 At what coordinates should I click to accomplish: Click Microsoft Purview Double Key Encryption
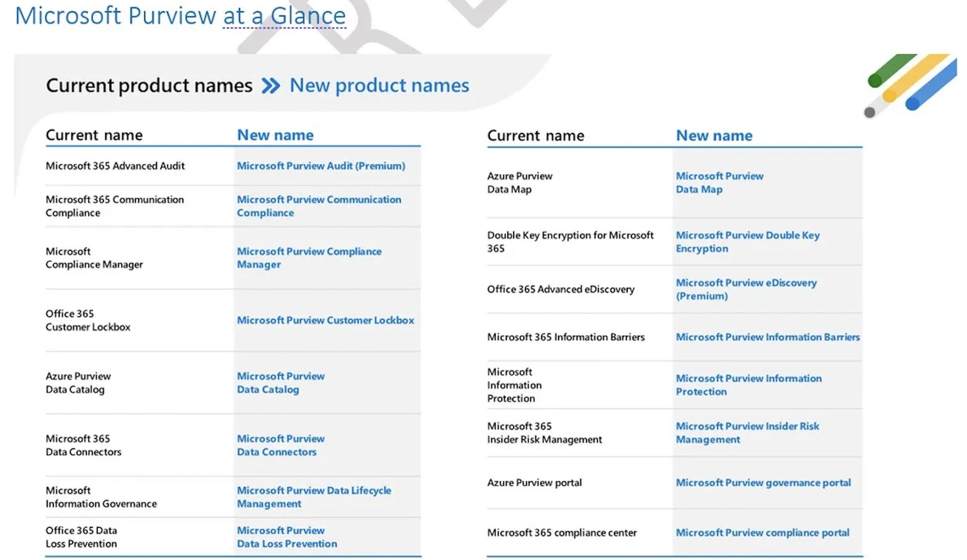tap(748, 242)
